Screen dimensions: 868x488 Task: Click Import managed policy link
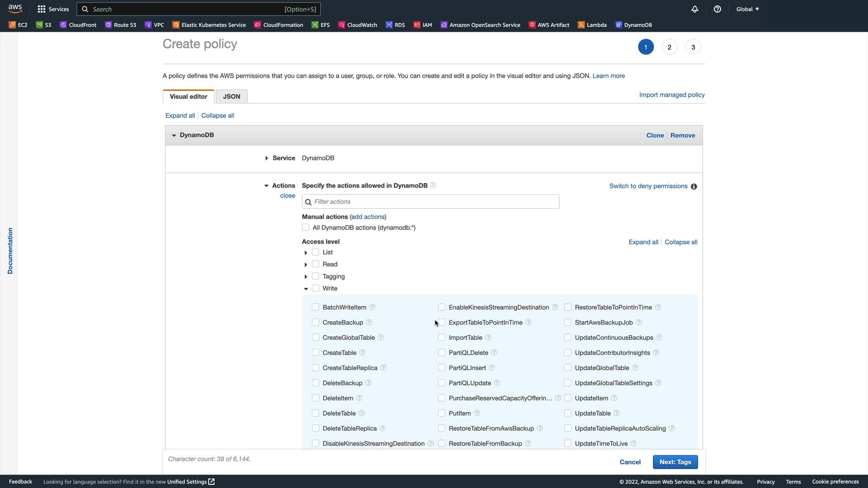pos(672,94)
